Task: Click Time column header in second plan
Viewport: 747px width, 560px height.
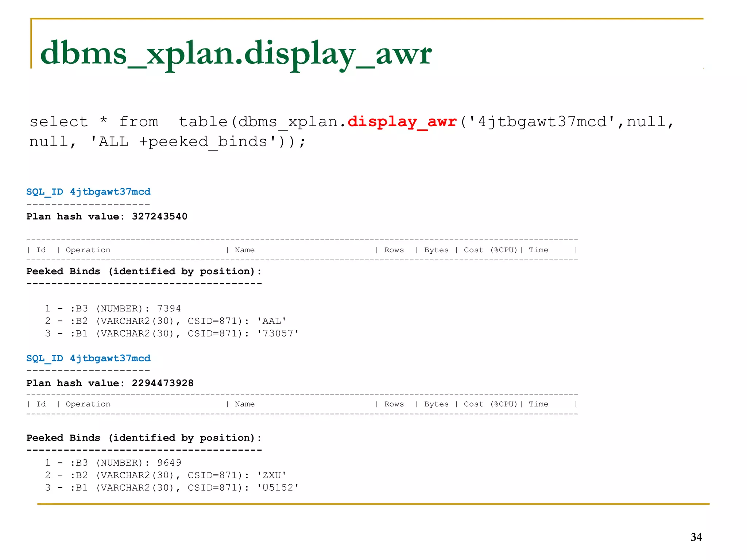Action: tap(538, 404)
